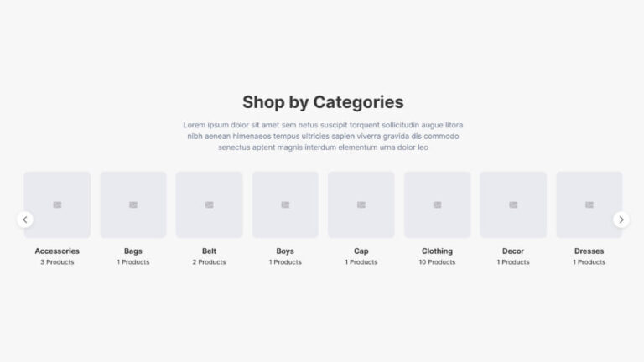Click the 10 Products count text
644x362 pixels.
(437, 262)
